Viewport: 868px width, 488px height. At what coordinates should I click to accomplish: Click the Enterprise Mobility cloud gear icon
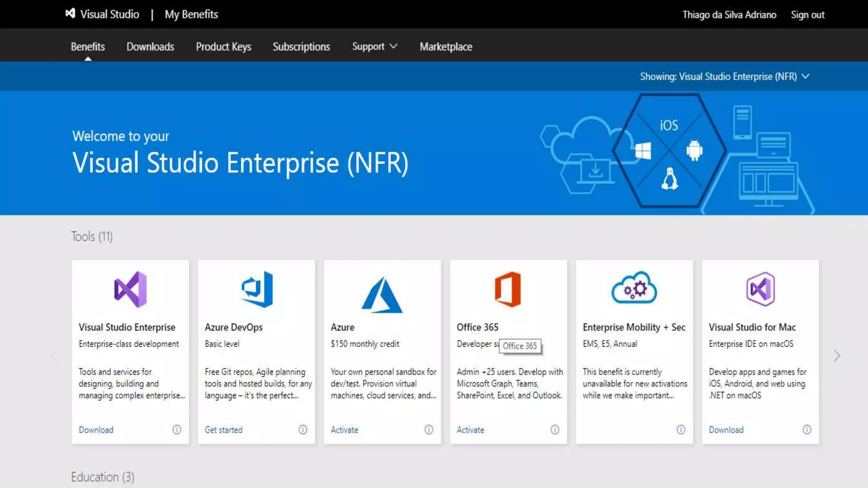[x=634, y=288]
